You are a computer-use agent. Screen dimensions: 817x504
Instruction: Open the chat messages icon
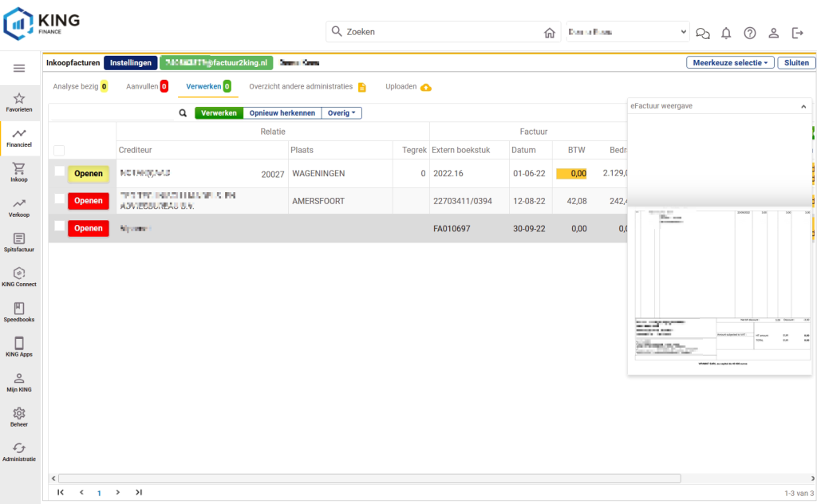click(703, 33)
